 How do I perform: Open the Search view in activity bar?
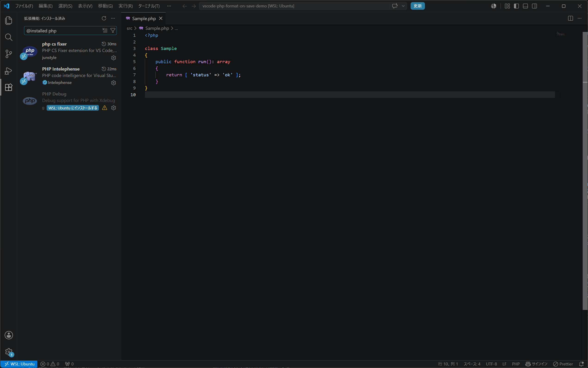coord(9,37)
